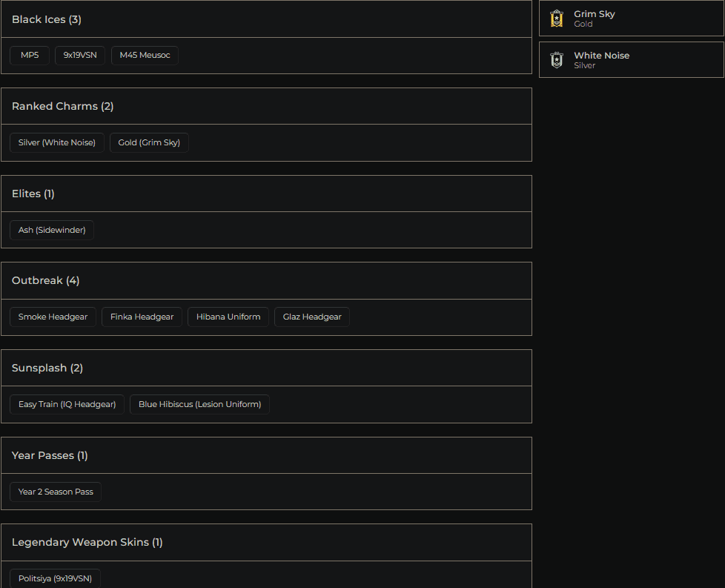Click the Glaz Headgear tag
The image size is (725, 588).
coord(312,317)
